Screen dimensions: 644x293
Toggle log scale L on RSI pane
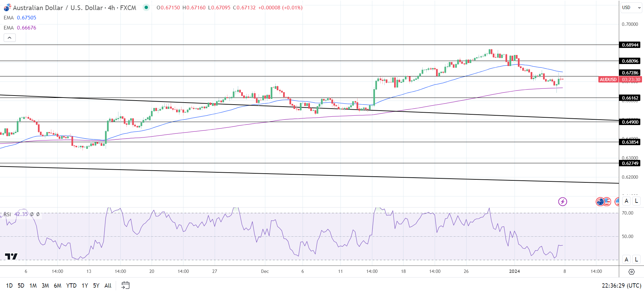pos(636,259)
